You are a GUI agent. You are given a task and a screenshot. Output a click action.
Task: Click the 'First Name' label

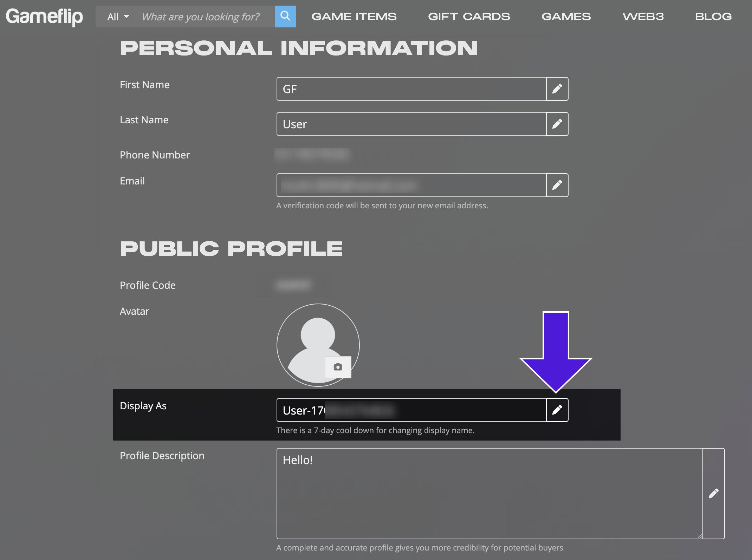(x=145, y=85)
